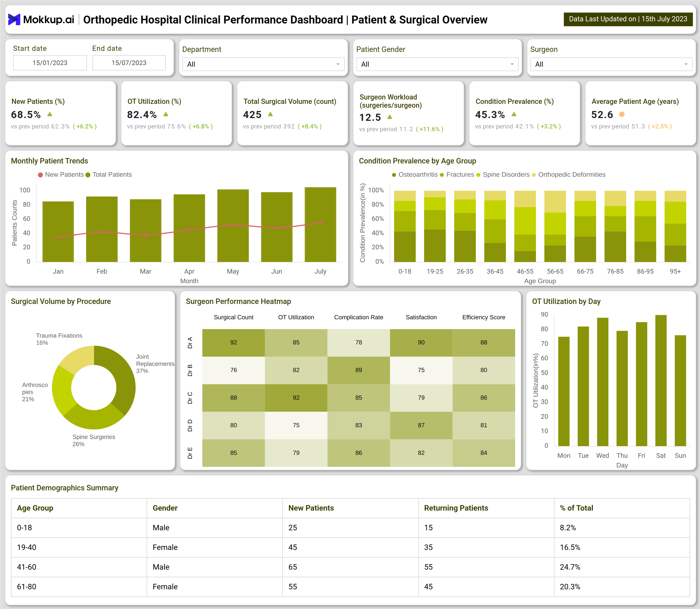This screenshot has width=700, height=609.
Task: Click the Average Patient Age orange circle indicator
Action: point(622,114)
